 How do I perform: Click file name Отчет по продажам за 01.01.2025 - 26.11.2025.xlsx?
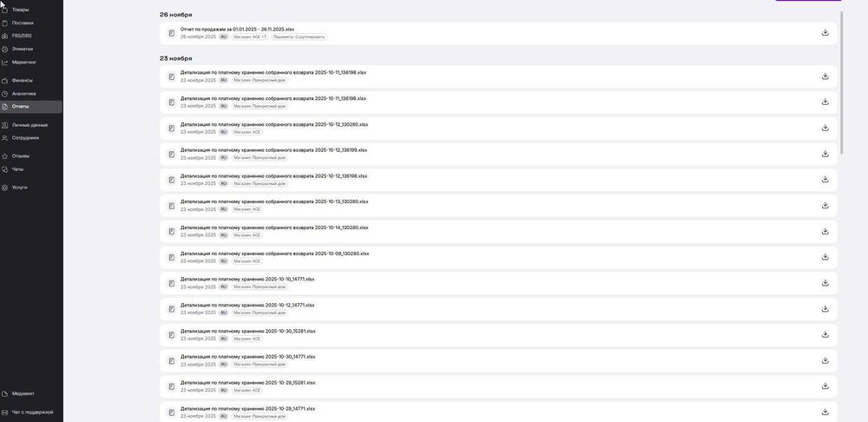pyautogui.click(x=238, y=30)
